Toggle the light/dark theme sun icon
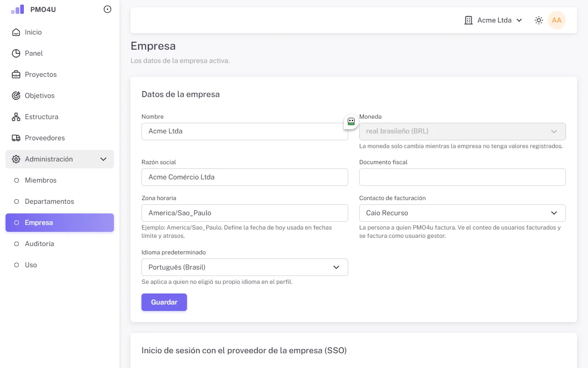Screen dimensions: 588x368 coord(539,20)
